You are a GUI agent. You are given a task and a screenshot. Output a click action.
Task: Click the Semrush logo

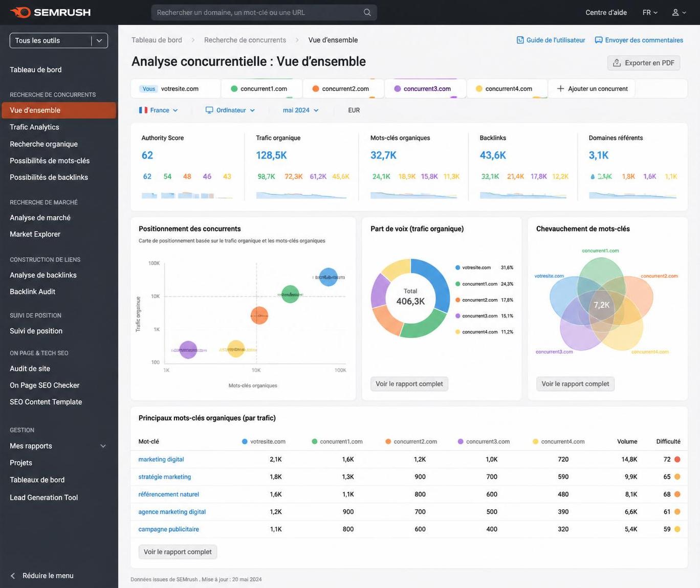(50, 12)
